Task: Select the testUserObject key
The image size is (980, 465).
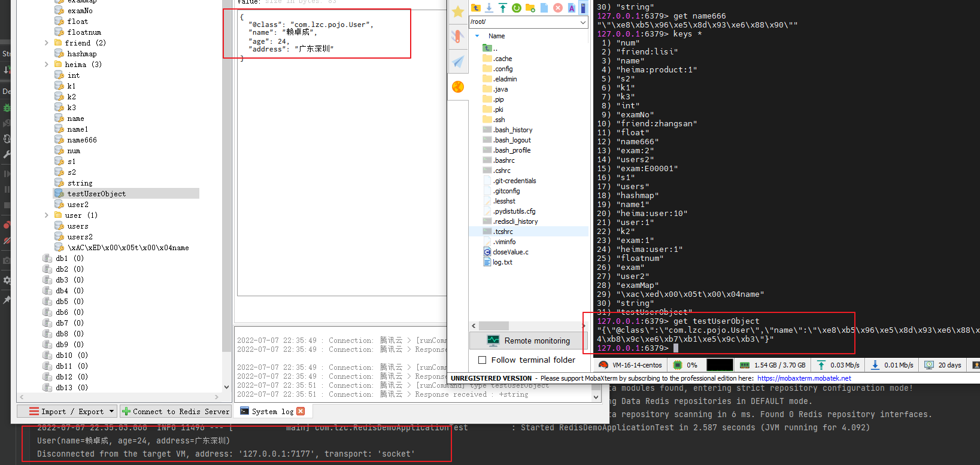Action: point(96,194)
